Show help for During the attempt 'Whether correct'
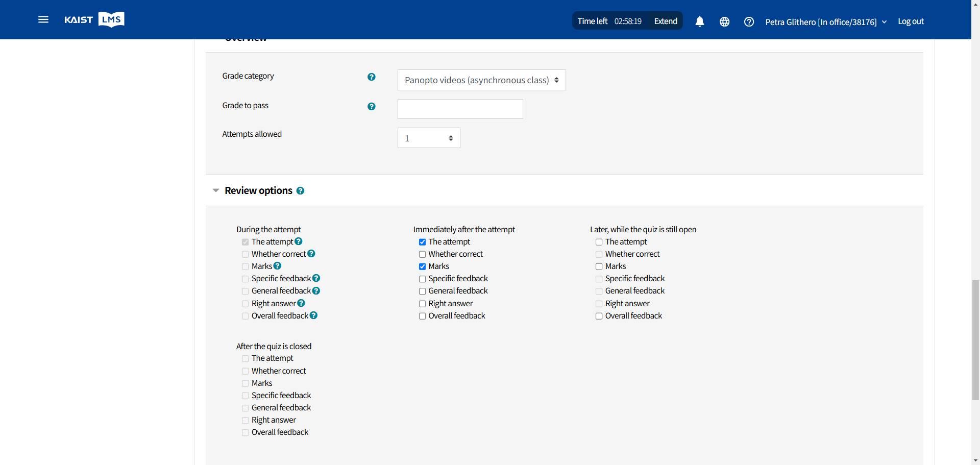 tap(311, 254)
